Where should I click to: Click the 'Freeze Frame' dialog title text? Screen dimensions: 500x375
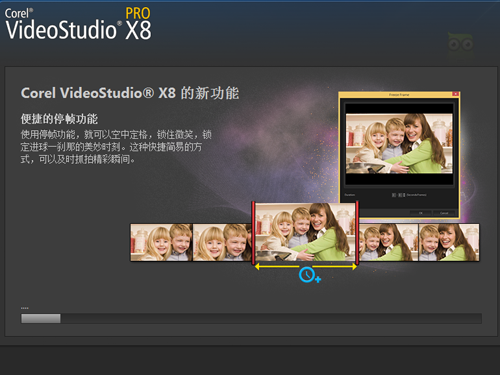point(399,95)
